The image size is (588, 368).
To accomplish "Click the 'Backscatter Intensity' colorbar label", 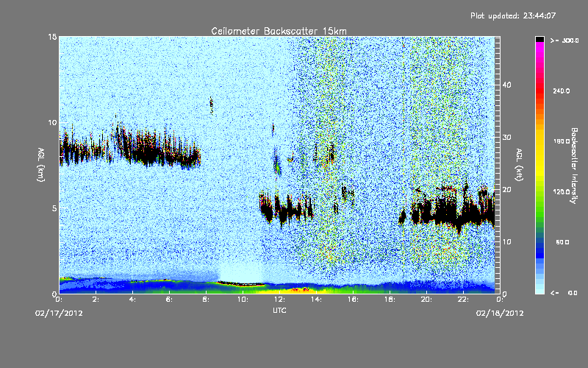I will [574, 166].
